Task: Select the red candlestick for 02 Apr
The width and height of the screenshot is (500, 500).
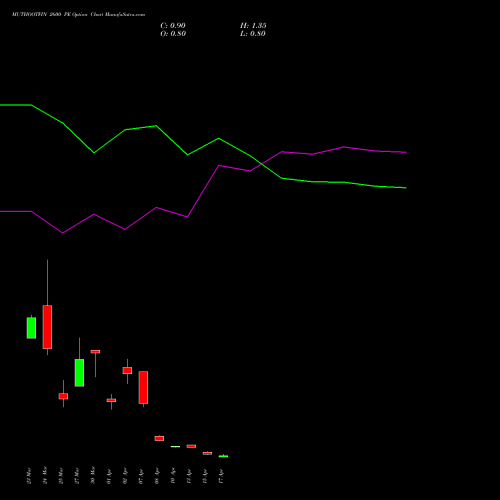Action: click(x=127, y=370)
